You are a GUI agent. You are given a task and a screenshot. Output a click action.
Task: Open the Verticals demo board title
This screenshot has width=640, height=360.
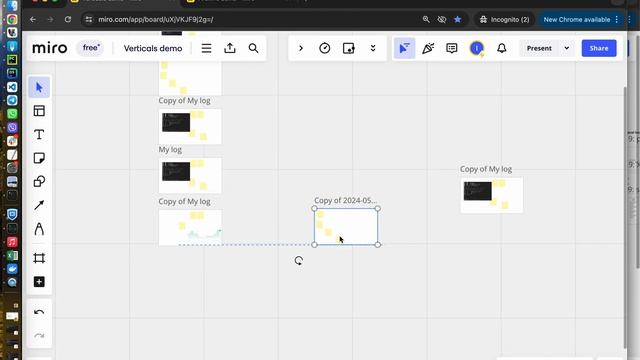153,48
